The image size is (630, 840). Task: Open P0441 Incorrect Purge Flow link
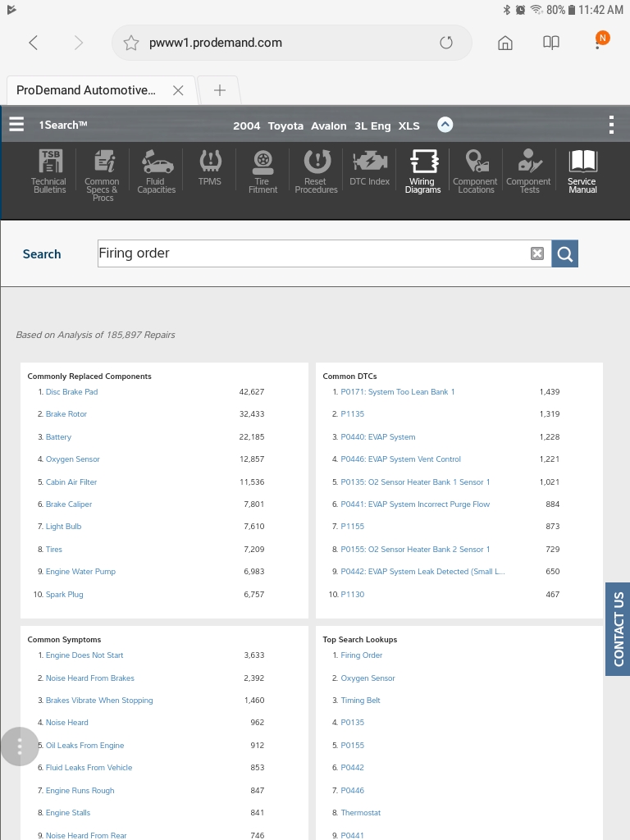pyautogui.click(x=415, y=504)
